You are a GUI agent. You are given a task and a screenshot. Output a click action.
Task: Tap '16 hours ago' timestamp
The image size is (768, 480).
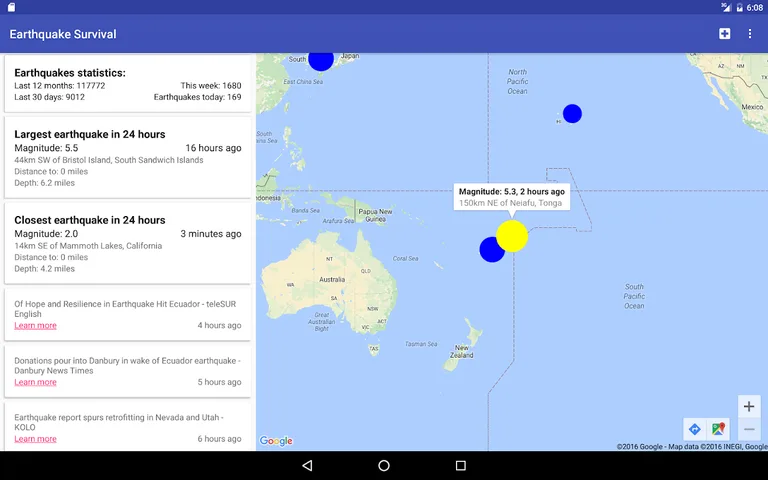click(213, 148)
